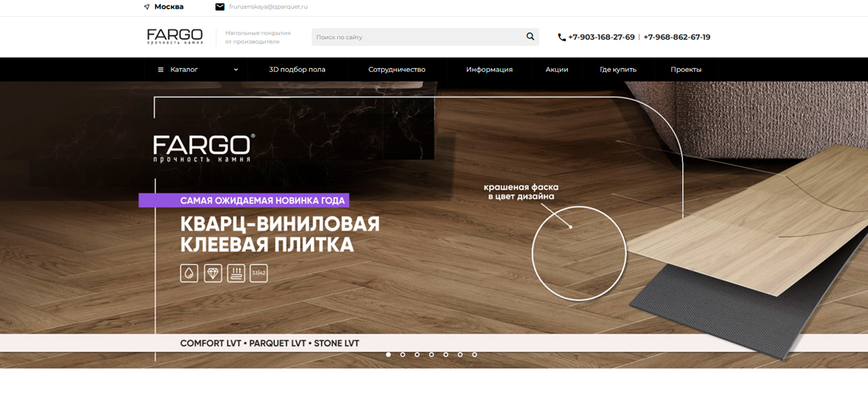868x400 pixels.
Task: Click the envelope email icon
Action: (219, 7)
